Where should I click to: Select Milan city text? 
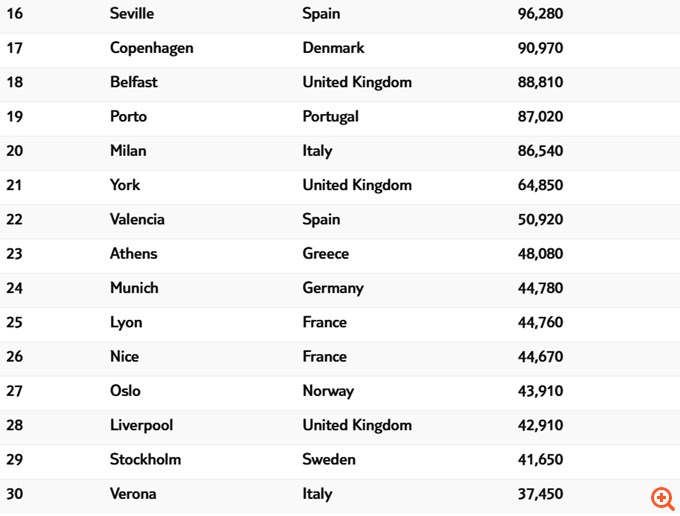[x=128, y=151]
